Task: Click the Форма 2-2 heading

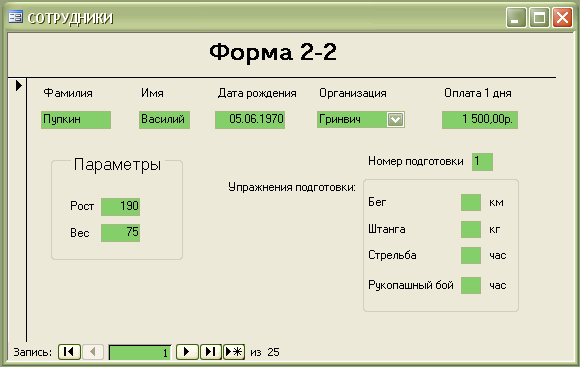Action: pos(273,52)
